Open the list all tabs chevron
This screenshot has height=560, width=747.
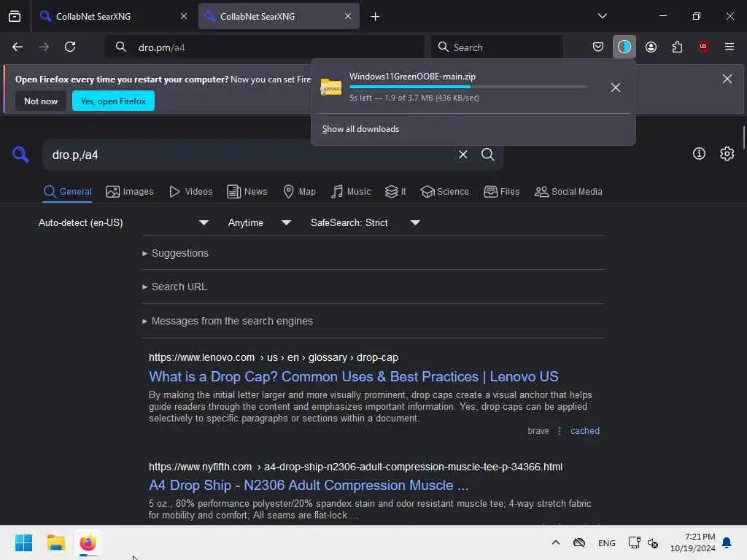602,16
